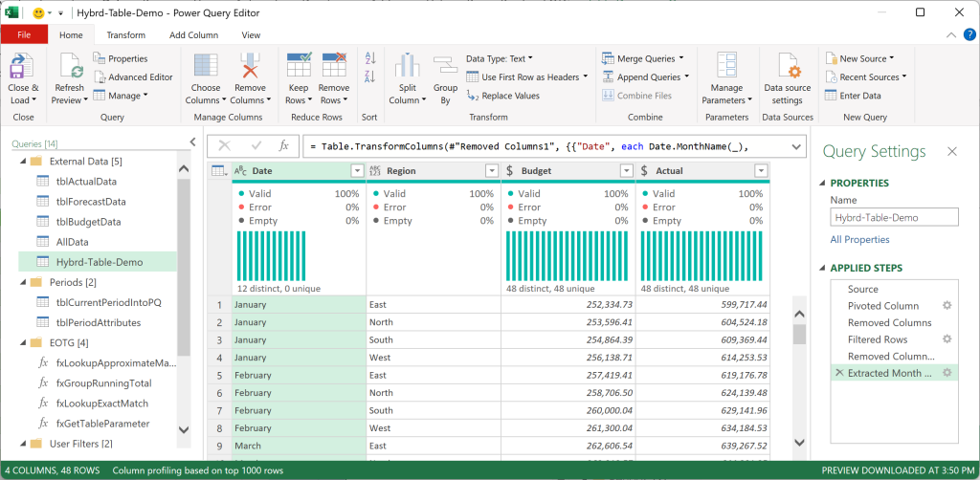Viewport: 980px width, 480px height.
Task: Click the Group By icon
Action: [445, 66]
